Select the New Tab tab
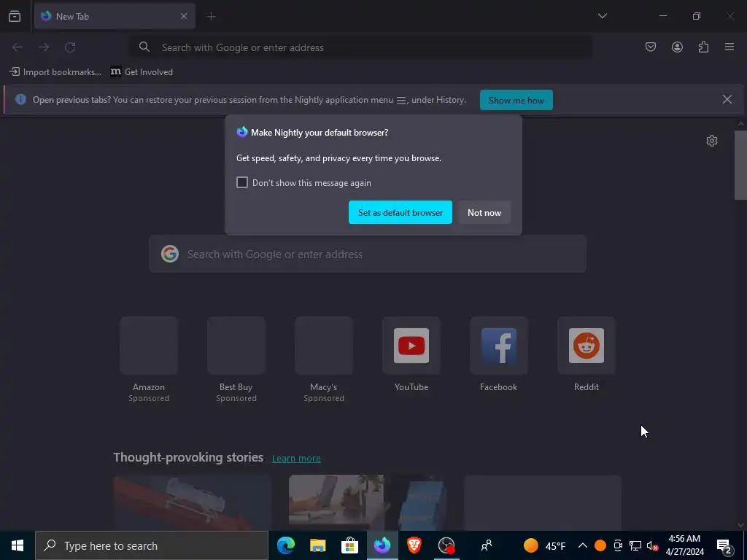This screenshot has height=560, width=747. (115, 16)
